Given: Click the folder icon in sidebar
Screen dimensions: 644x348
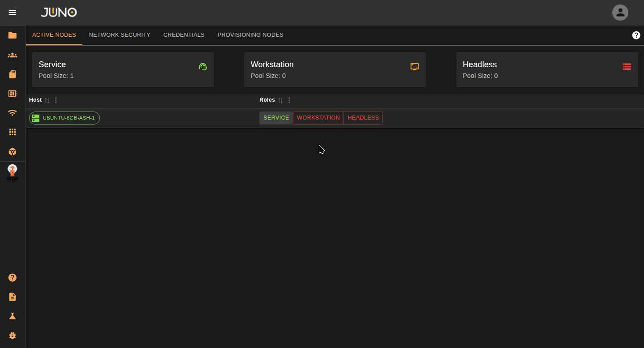Looking at the screenshot, I should [x=13, y=35].
